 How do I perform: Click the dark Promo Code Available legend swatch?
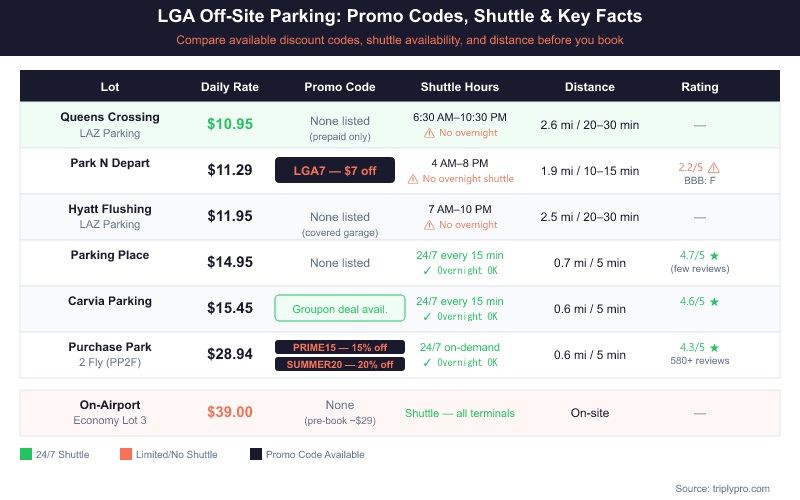[255, 454]
